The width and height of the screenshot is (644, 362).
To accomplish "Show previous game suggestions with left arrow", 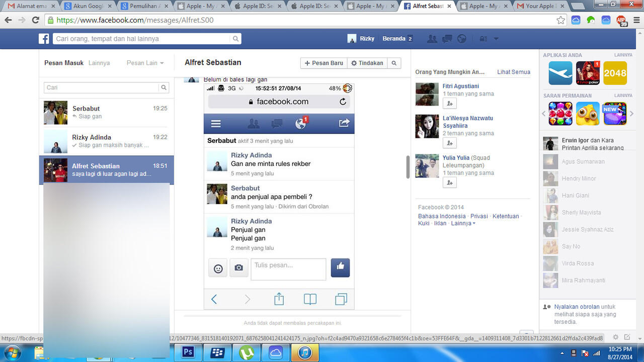I will click(x=543, y=114).
